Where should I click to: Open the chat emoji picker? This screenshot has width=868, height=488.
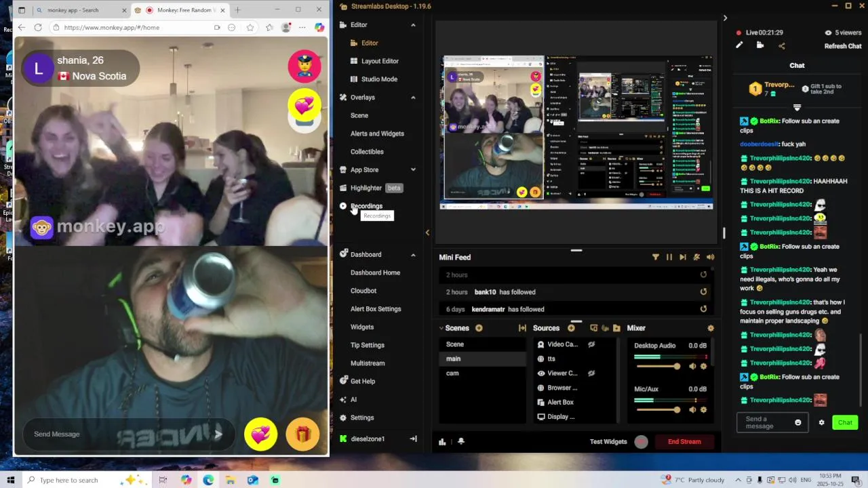pos(797,423)
